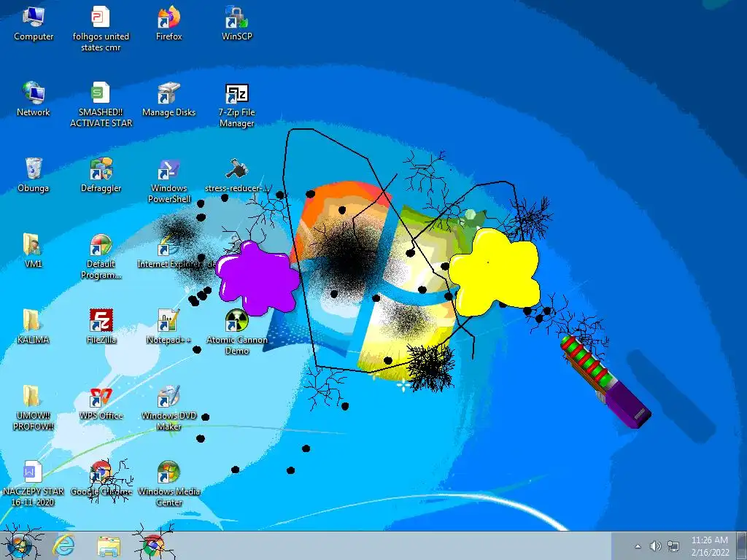Show hidden tray icons arrow
Screen dimensions: 747x560
tap(638, 546)
